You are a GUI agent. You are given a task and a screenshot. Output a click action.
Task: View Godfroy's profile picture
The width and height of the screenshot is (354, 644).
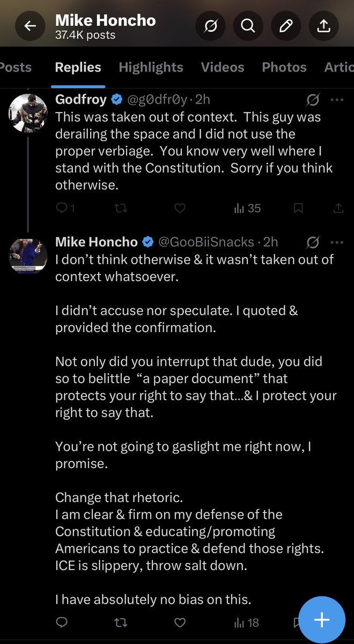coord(27,112)
